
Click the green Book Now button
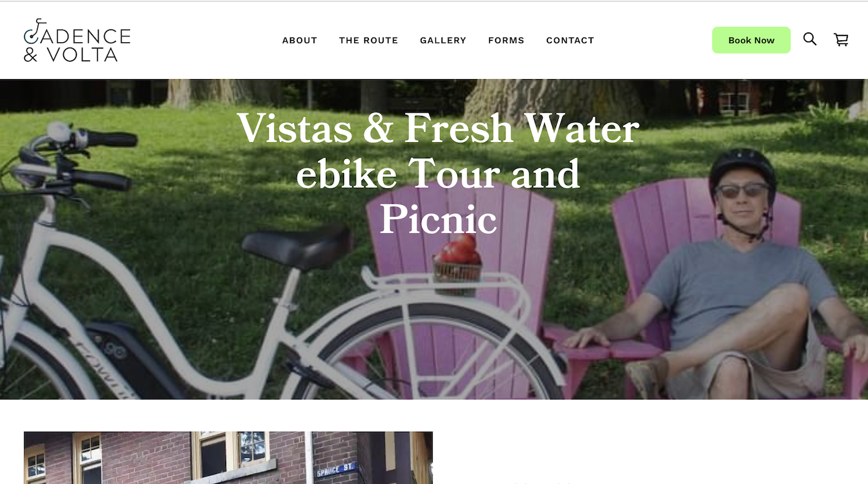pyautogui.click(x=751, y=40)
